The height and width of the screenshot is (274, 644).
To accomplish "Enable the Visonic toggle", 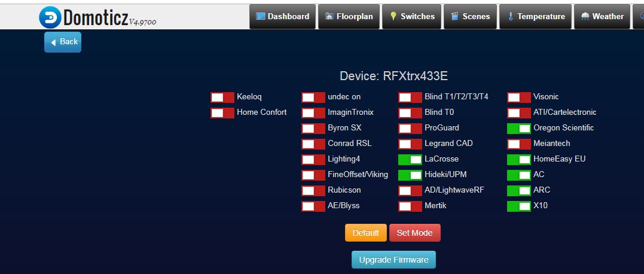I will 519,98.
